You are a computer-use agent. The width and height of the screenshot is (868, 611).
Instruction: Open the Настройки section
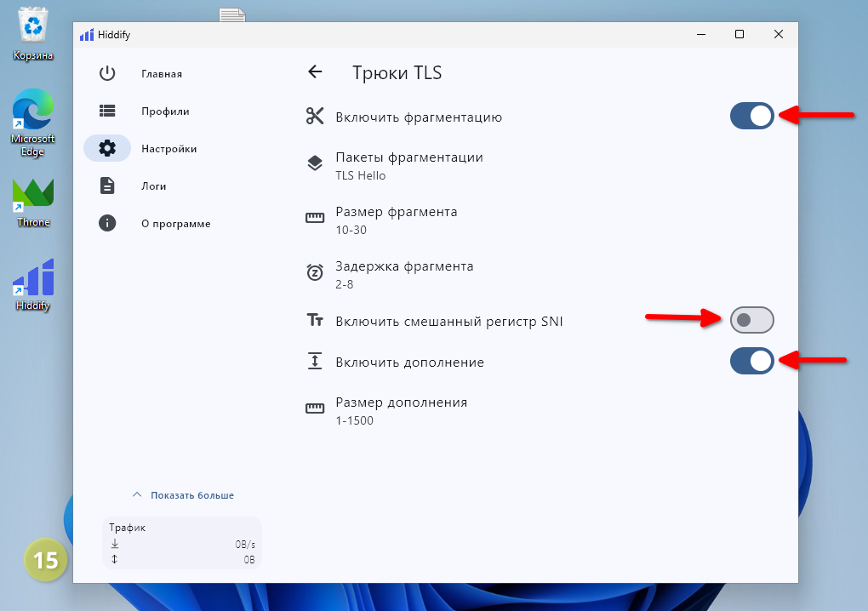coord(168,149)
